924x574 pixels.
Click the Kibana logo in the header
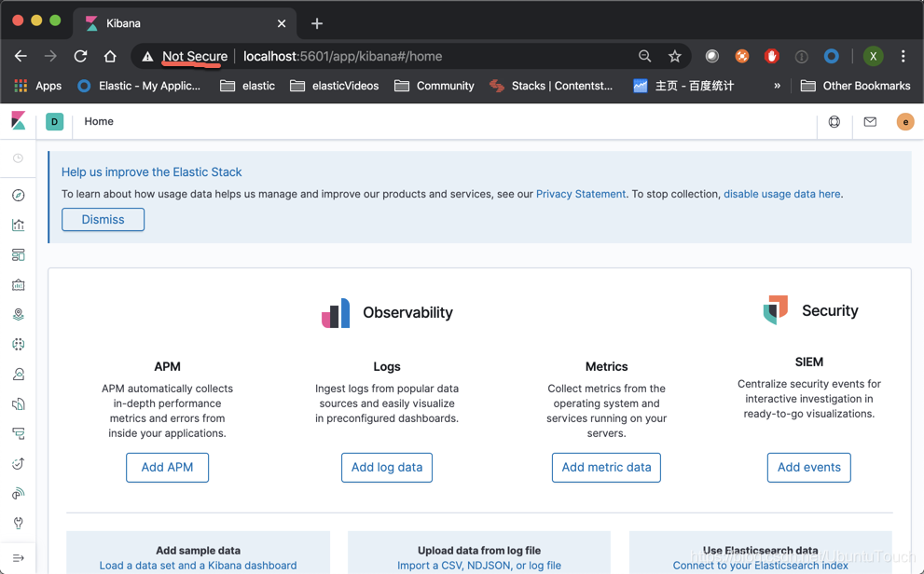(x=19, y=121)
